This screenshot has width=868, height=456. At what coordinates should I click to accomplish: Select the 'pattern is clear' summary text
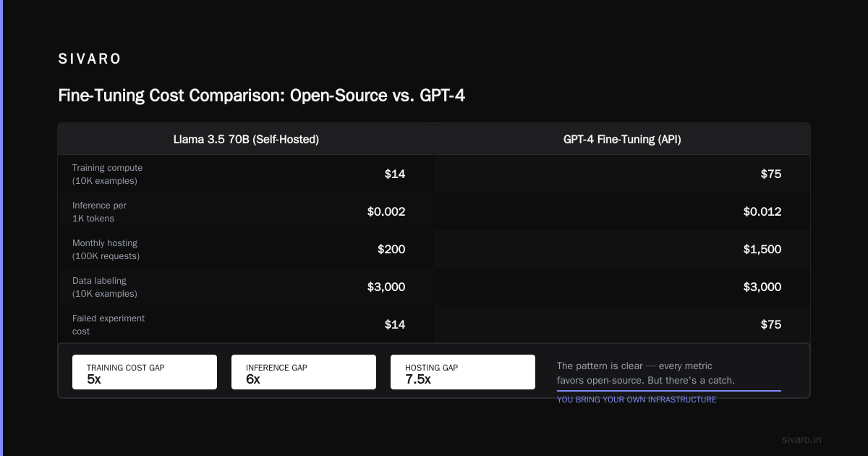(x=646, y=373)
